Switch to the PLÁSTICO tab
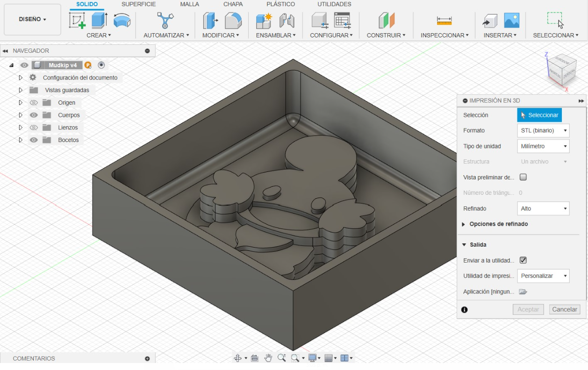This screenshot has width=588, height=370. pos(281,4)
